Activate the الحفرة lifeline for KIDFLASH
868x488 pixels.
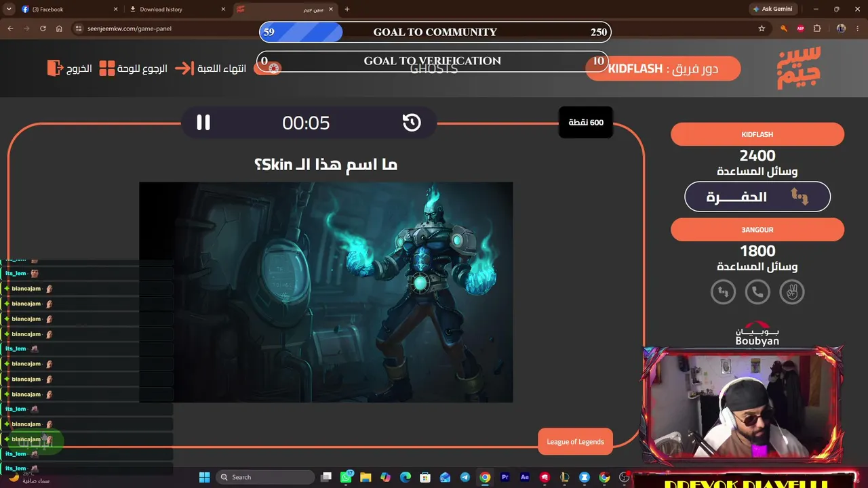[757, 197]
